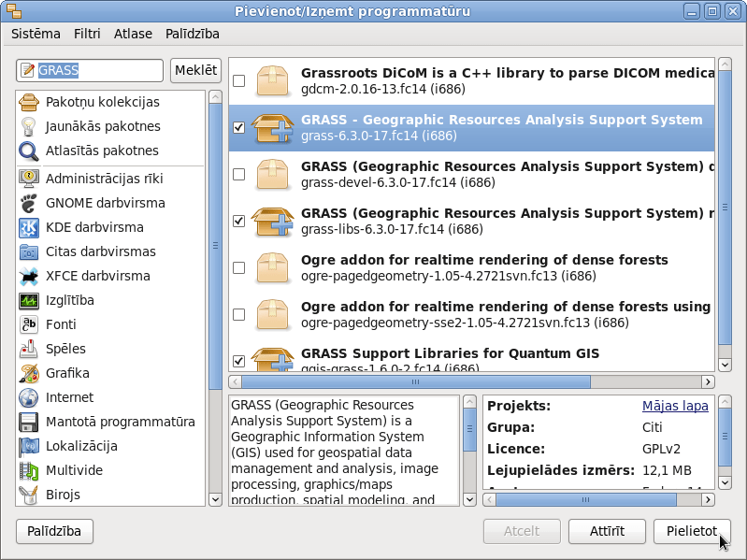Click the grass-devel package box icon
This screenshot has width=747, height=560.
[272, 174]
